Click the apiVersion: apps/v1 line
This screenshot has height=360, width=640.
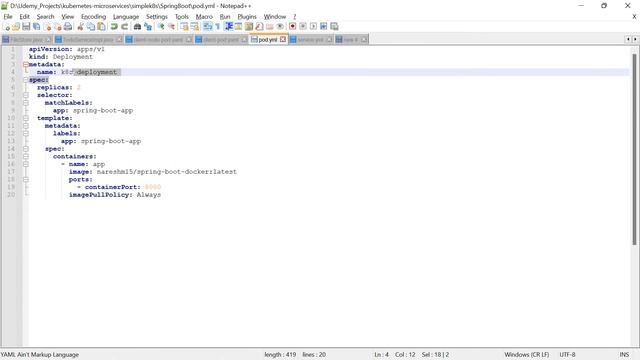[67, 49]
